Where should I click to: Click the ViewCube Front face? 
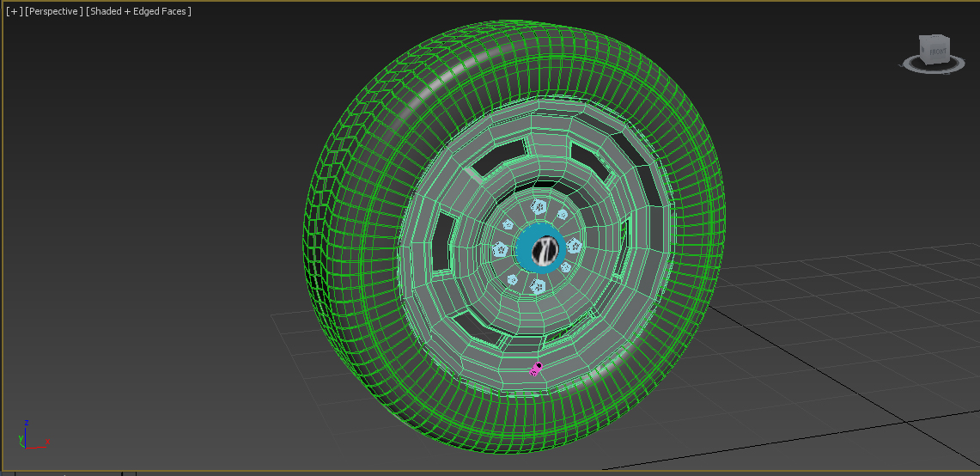tap(938, 52)
